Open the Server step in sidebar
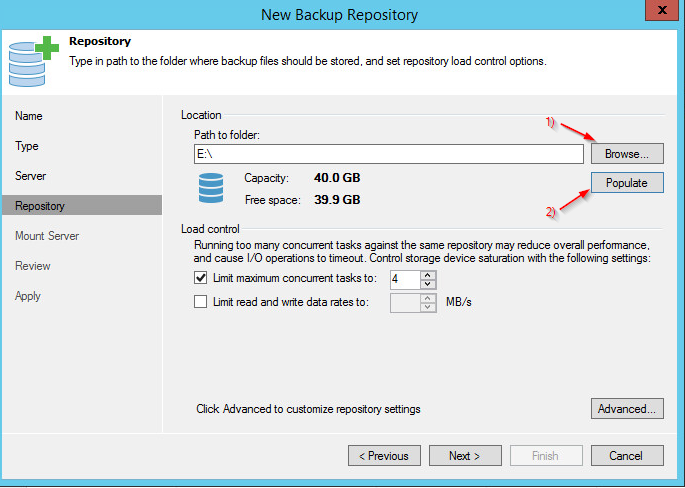Viewport: 685px width, 488px height. tap(31, 176)
